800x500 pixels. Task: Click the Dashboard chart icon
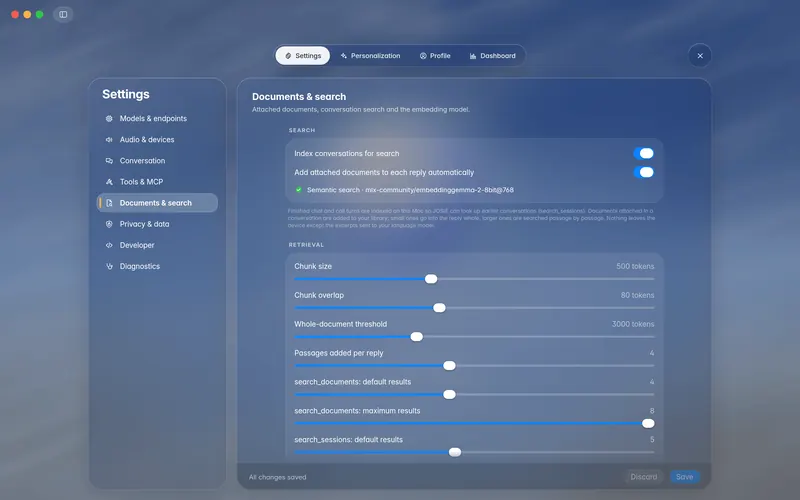473,56
